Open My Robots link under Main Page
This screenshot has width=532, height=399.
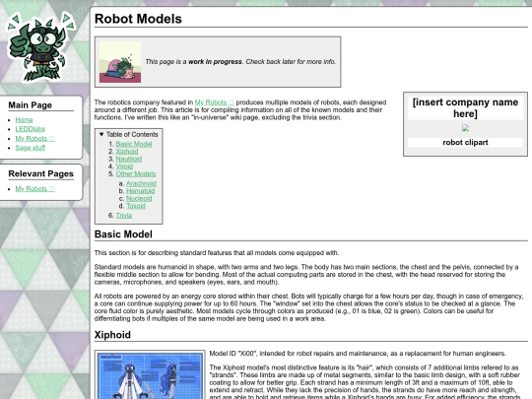point(34,139)
